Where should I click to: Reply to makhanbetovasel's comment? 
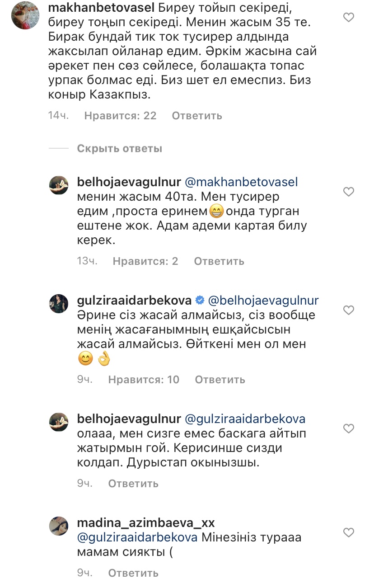197,116
